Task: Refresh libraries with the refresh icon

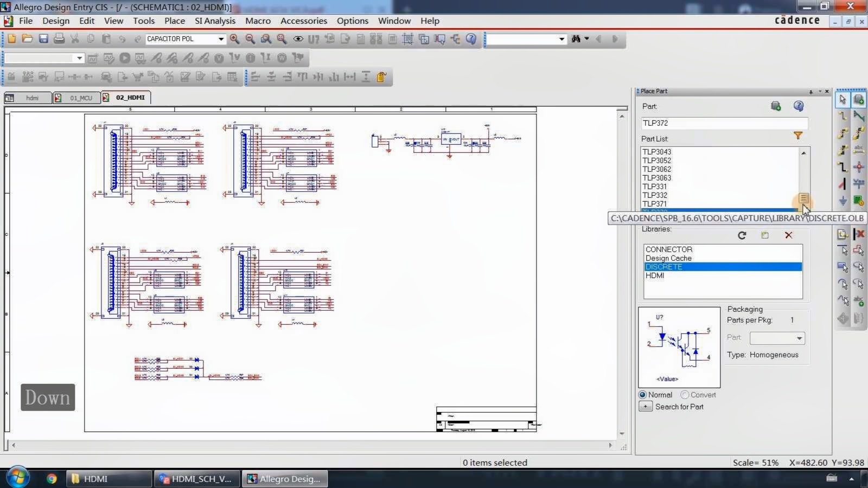Action: click(x=742, y=235)
